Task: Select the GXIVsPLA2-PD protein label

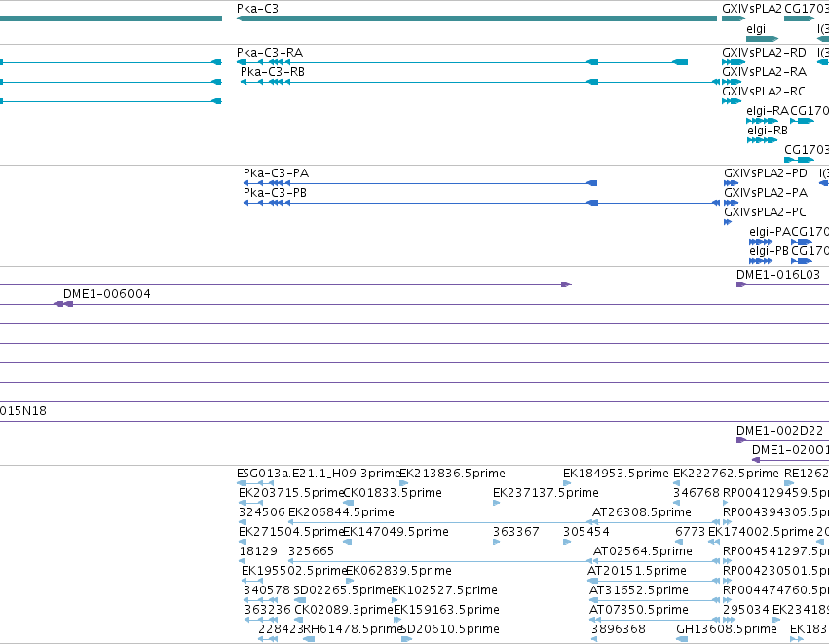Action: coord(766,173)
